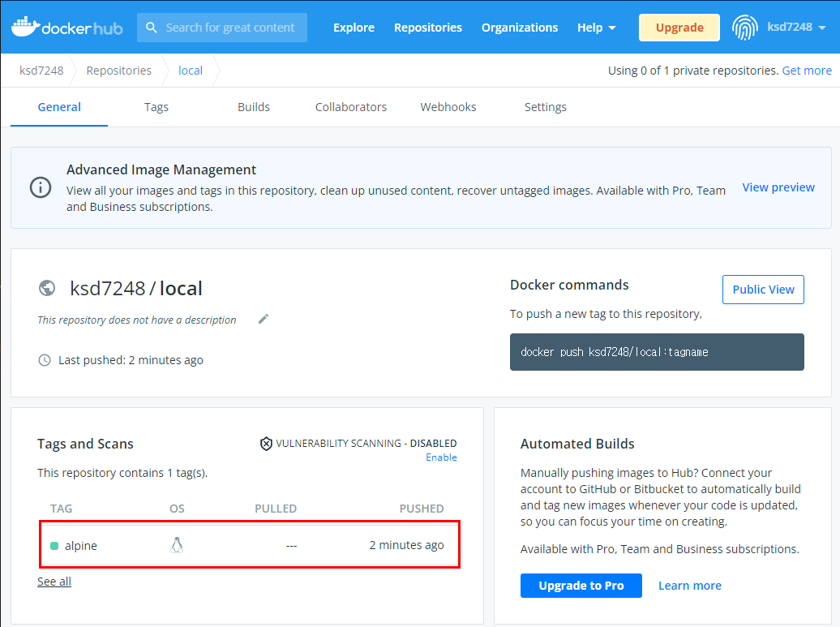Image resolution: width=840 pixels, height=627 pixels.
Task: Click the Advanced Image Management heading
Action: pyautogui.click(x=161, y=170)
